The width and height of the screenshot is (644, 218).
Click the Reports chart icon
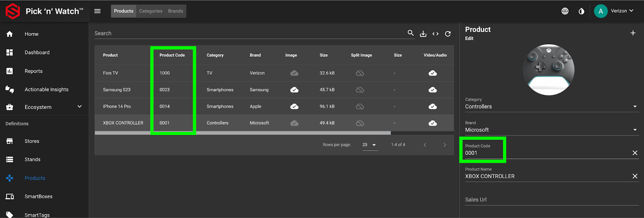coord(10,71)
